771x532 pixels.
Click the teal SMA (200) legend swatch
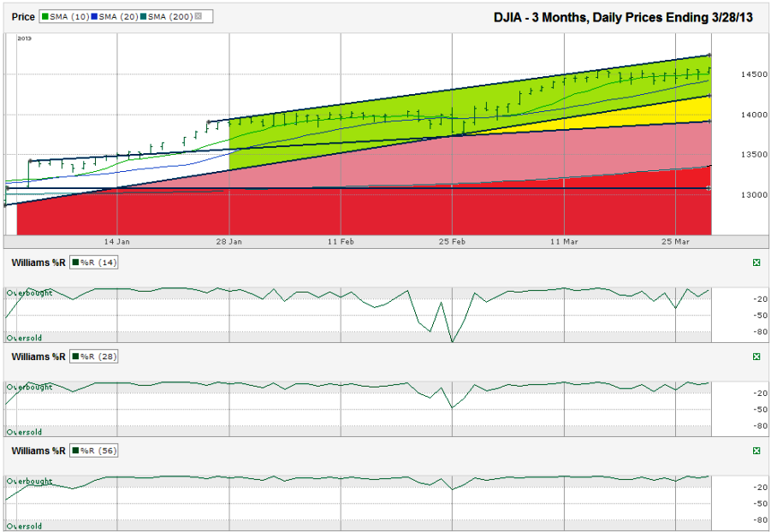point(144,17)
